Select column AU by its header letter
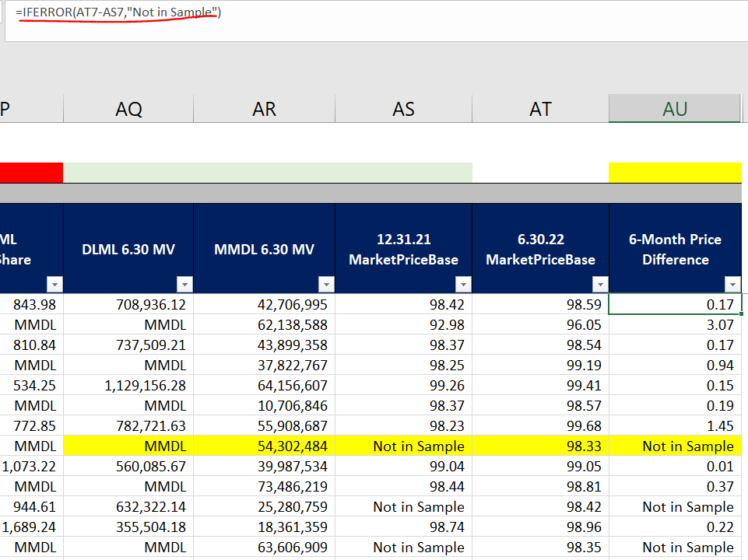 tap(674, 109)
